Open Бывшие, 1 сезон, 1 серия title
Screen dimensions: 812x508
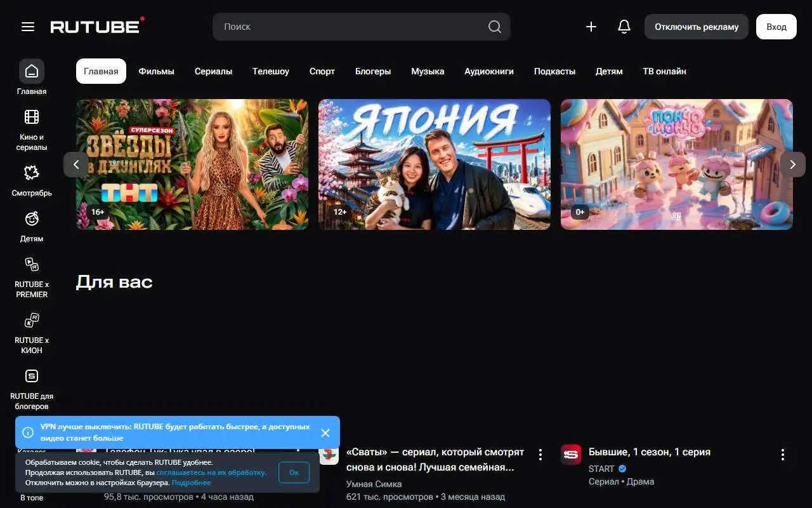tap(650, 452)
